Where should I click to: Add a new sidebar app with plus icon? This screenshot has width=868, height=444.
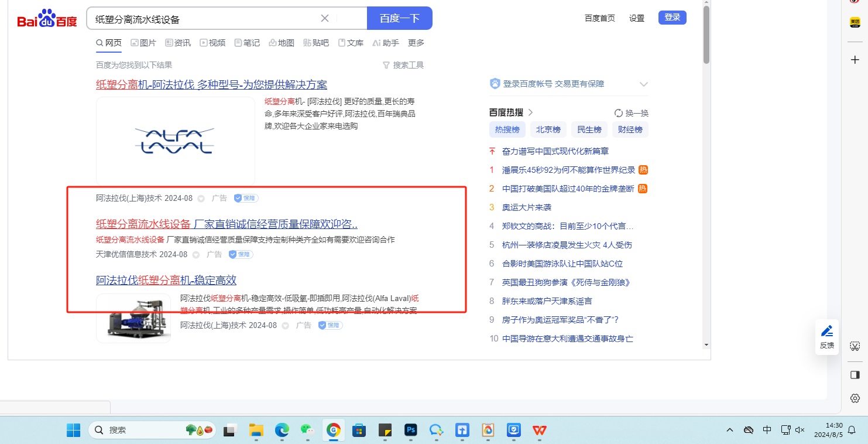click(855, 60)
